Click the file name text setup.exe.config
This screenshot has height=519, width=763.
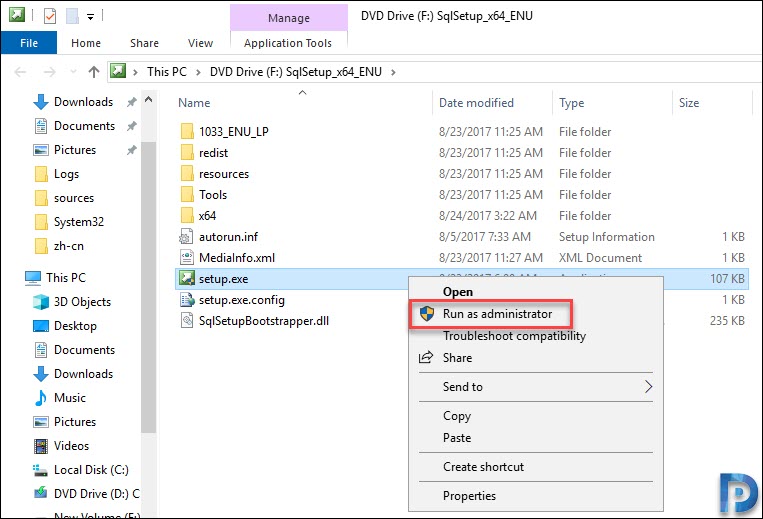(241, 300)
